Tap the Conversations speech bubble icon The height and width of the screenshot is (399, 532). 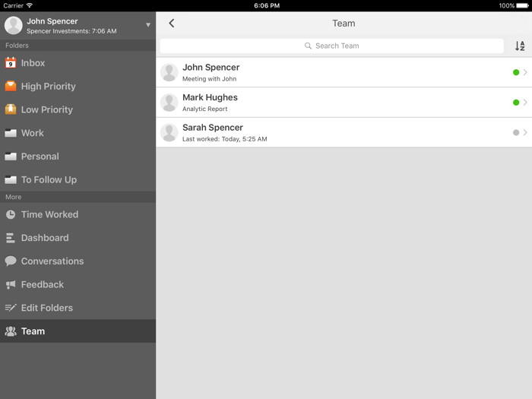click(11, 261)
